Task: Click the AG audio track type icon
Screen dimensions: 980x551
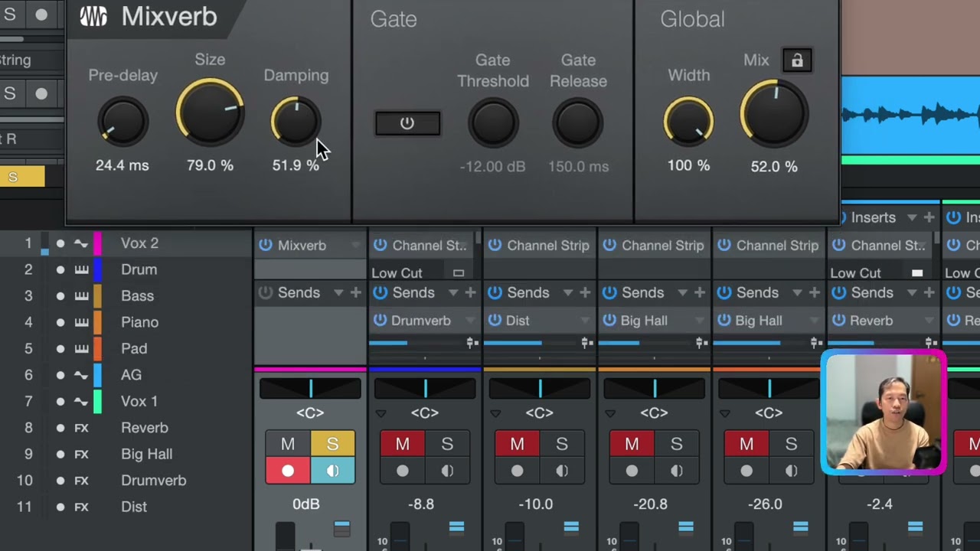Action: (x=81, y=375)
